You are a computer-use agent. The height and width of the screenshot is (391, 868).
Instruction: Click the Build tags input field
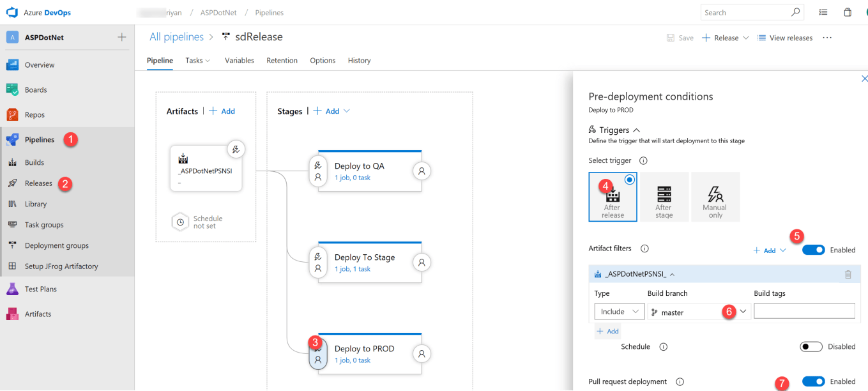click(803, 311)
